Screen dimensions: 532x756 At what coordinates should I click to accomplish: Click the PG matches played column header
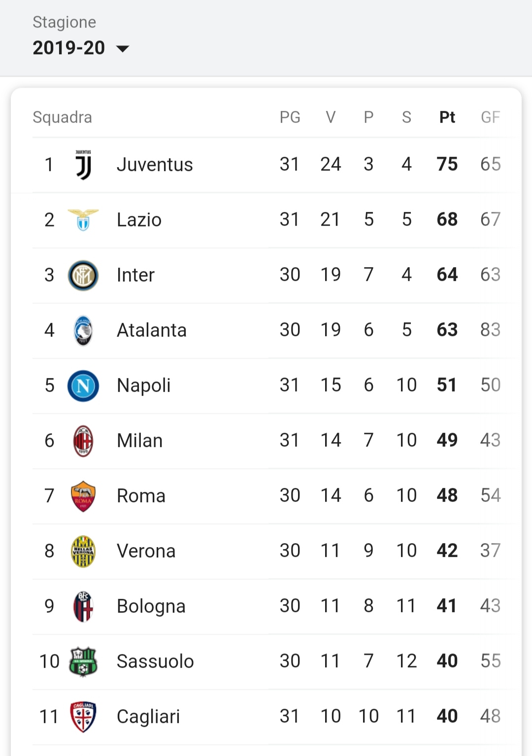[290, 117]
